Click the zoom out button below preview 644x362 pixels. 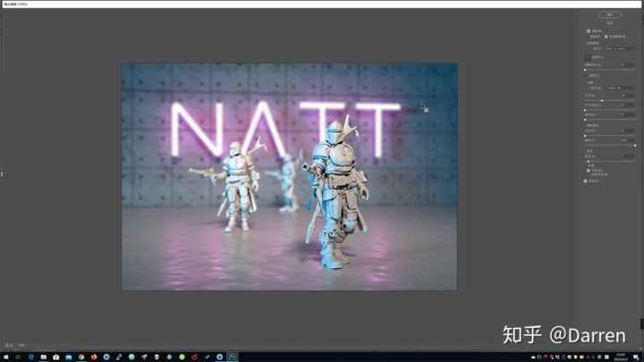7,345
